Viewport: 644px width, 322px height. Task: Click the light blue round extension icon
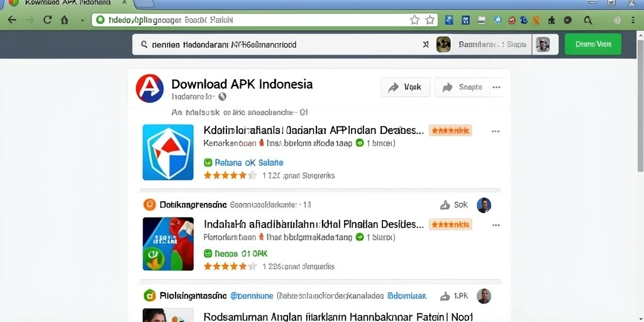pyautogui.click(x=498, y=19)
